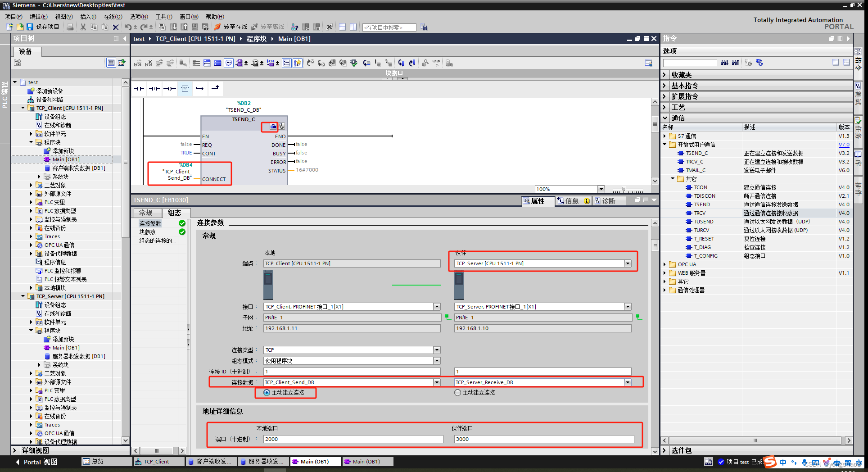The height and width of the screenshot is (472, 868).
Task: Expand 基本指令 instruction group
Action: coord(665,86)
